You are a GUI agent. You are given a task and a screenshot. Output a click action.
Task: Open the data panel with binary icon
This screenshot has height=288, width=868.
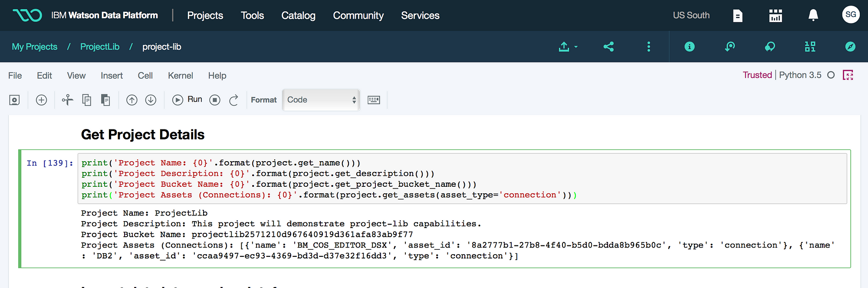coord(810,46)
